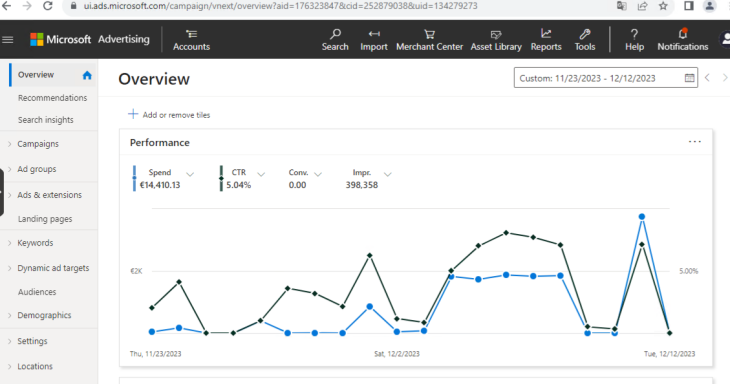Select Recommendations in the sidebar
The width and height of the screenshot is (730, 384).
point(53,98)
